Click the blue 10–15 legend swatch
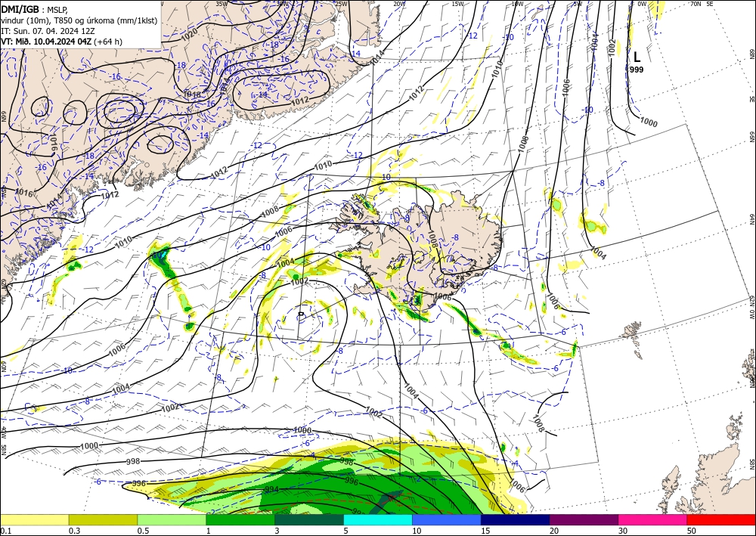This screenshot has height=536, width=756. [x=447, y=519]
